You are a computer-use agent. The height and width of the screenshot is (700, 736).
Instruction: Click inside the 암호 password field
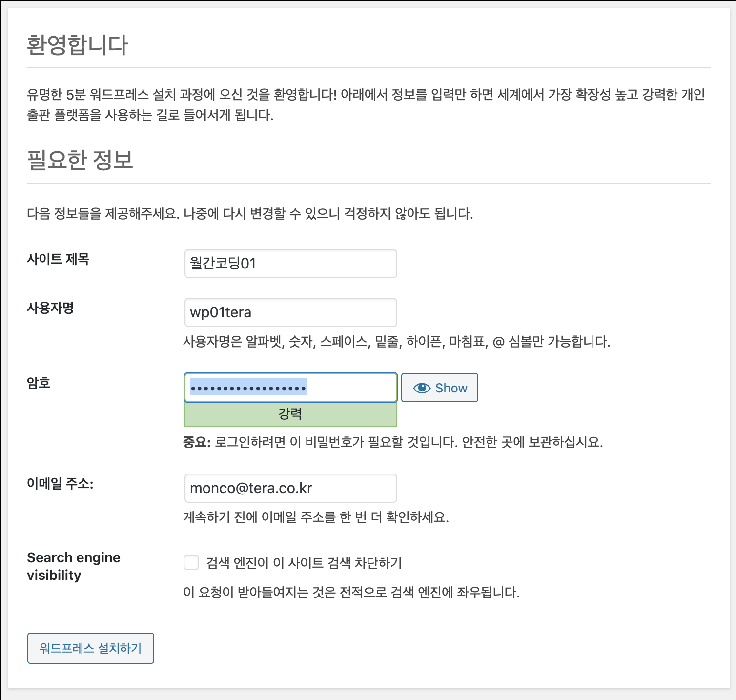291,388
